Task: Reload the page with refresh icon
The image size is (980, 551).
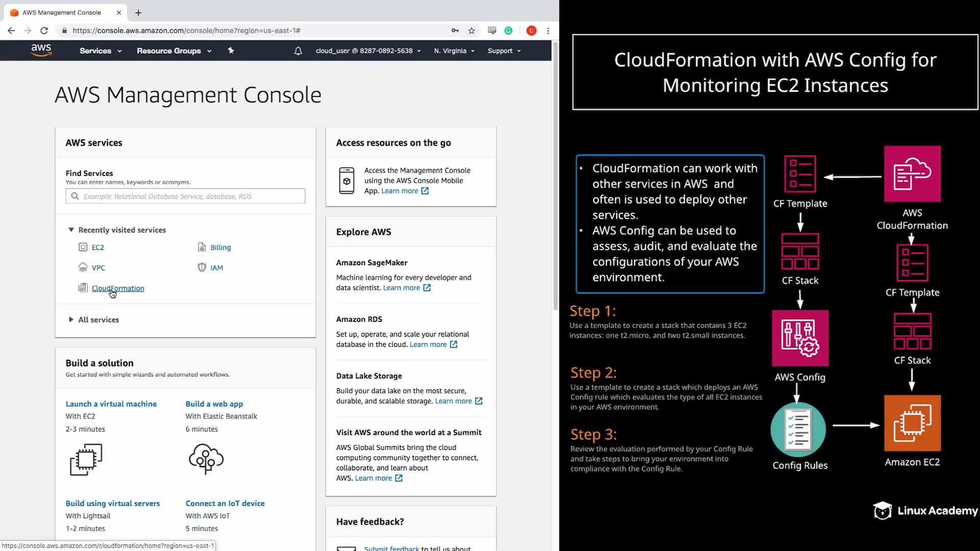Action: [44, 31]
